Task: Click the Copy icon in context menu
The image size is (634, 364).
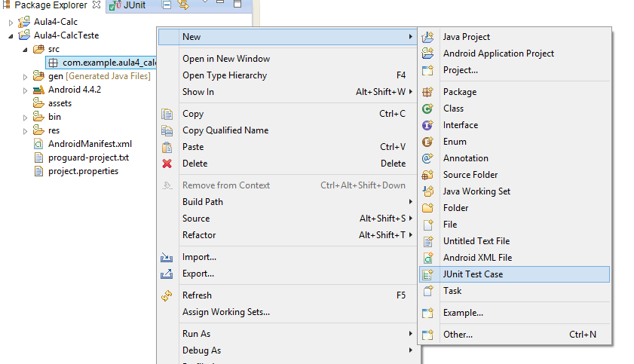Action: pos(167,114)
